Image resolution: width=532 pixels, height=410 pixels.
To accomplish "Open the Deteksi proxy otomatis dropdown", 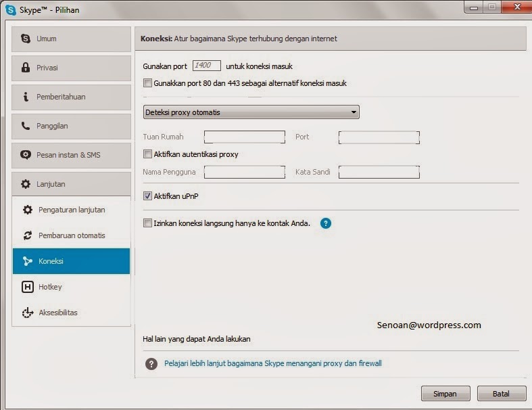I will (251, 112).
